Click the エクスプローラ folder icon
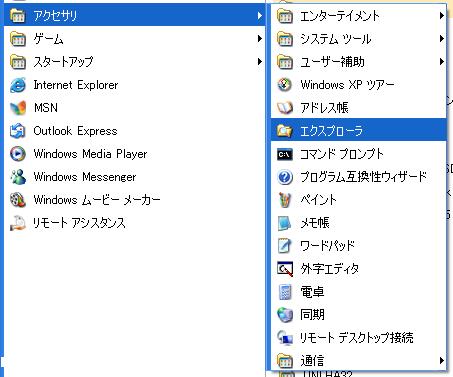Image resolution: width=453 pixels, height=377 pixels. click(x=285, y=131)
